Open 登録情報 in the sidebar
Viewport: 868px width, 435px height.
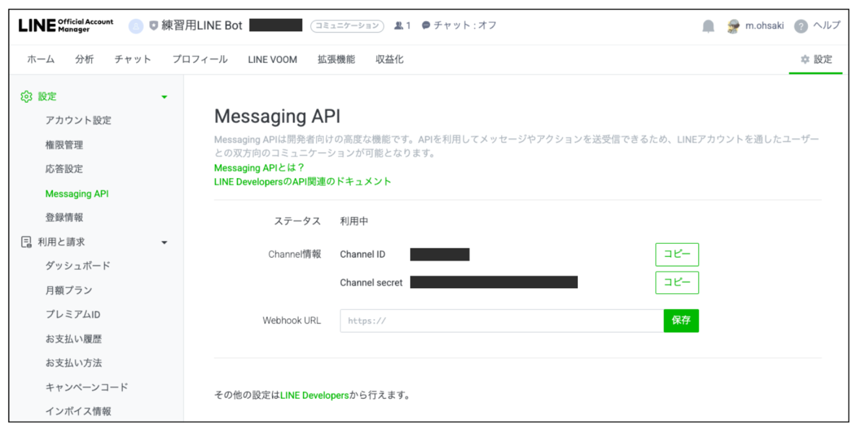(64, 217)
